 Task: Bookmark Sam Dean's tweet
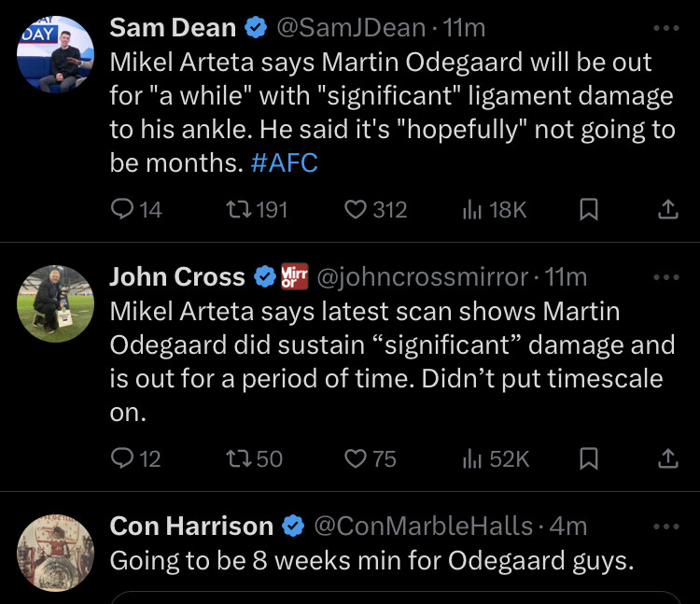pos(588,210)
